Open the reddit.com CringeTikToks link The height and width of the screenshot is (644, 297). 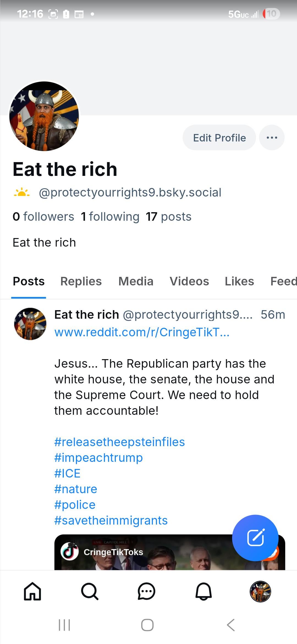click(142, 332)
